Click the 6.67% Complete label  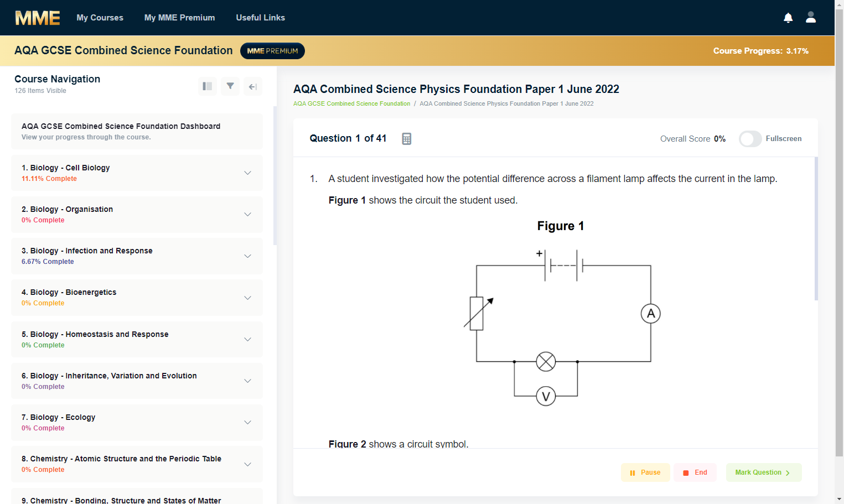point(48,262)
